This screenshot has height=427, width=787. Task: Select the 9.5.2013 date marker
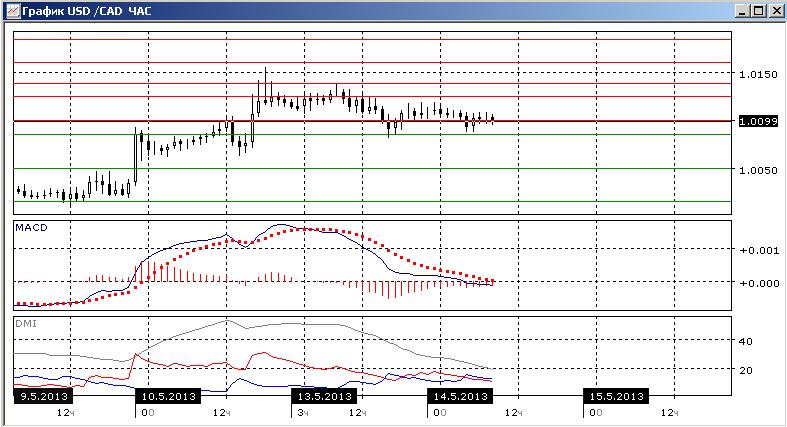tap(43, 396)
